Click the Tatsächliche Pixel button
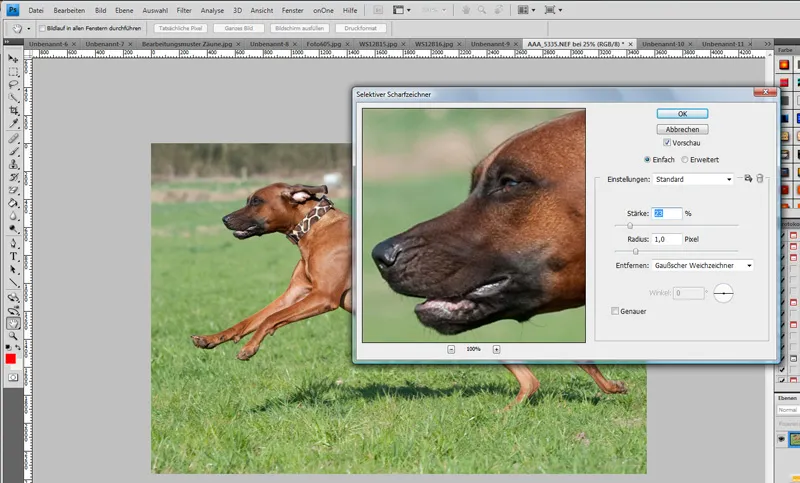Image resolution: width=800 pixels, height=483 pixels. (180, 29)
